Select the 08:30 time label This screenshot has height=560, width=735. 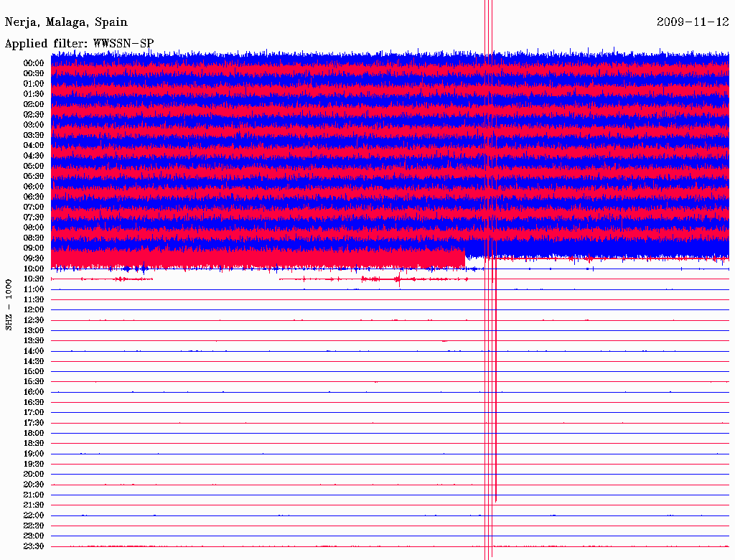(34, 238)
